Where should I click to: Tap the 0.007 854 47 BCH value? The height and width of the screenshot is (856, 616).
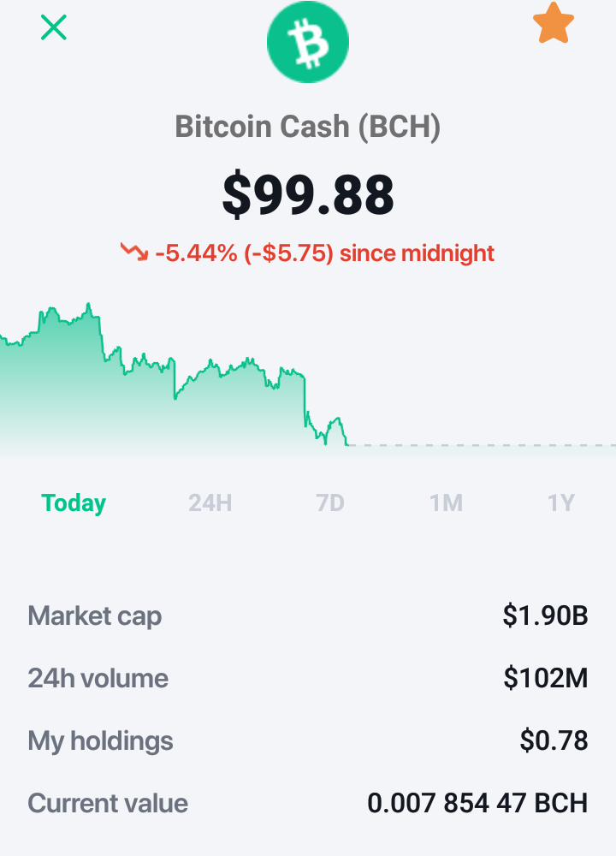point(477,803)
